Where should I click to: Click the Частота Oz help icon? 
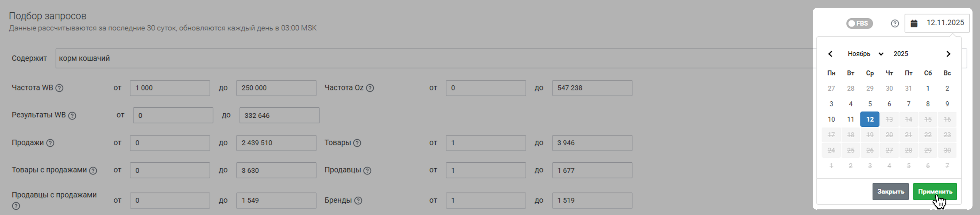point(370,88)
